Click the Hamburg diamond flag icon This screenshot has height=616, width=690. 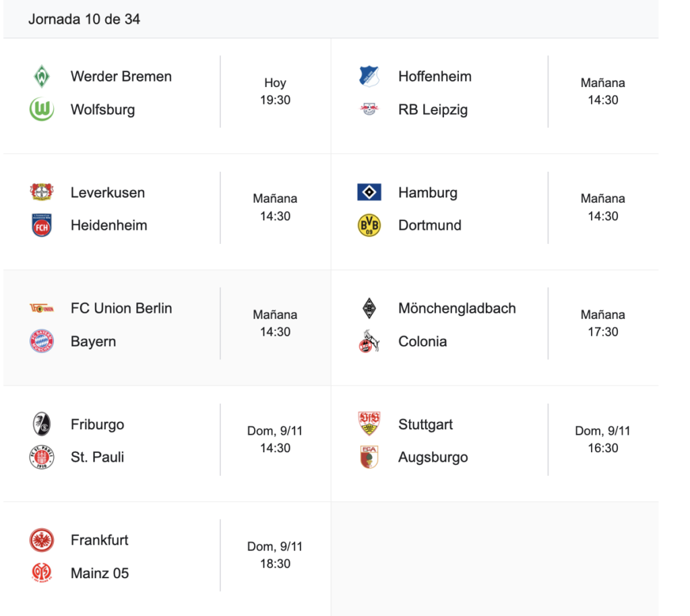coord(369,192)
